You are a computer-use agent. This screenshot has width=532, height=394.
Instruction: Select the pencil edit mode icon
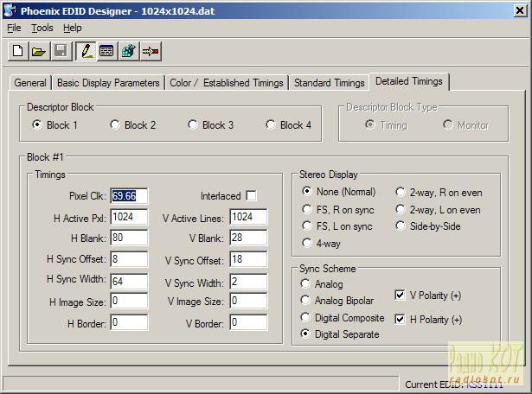[87, 51]
